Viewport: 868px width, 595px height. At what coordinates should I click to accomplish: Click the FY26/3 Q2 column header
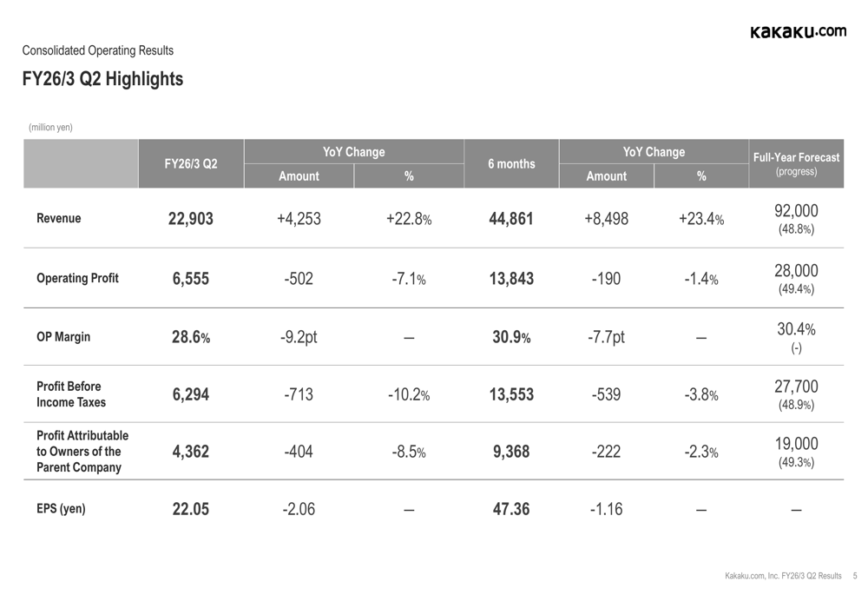pyautogui.click(x=191, y=163)
